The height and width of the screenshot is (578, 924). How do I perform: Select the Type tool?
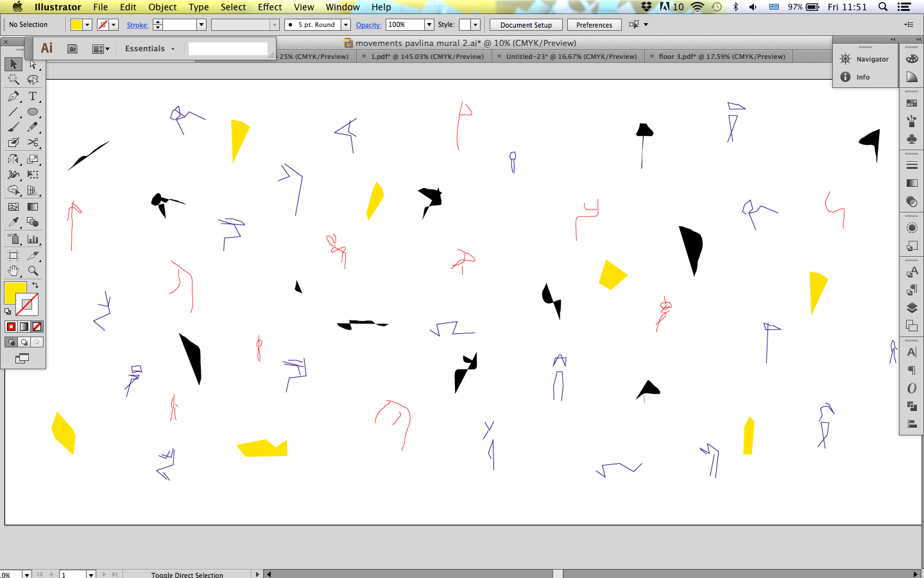click(x=33, y=96)
